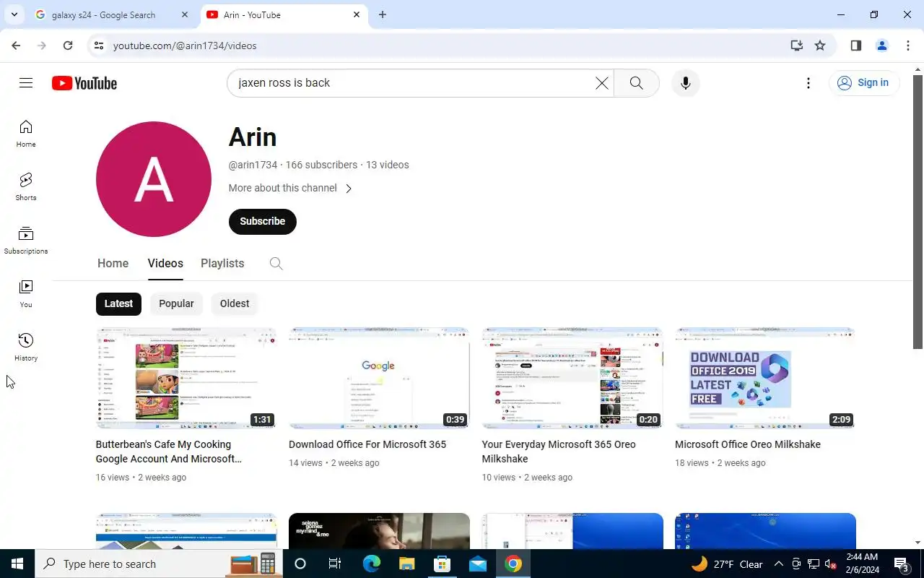The height and width of the screenshot is (578, 924).
Task: Go back with browser back arrow
Action: pos(16,46)
